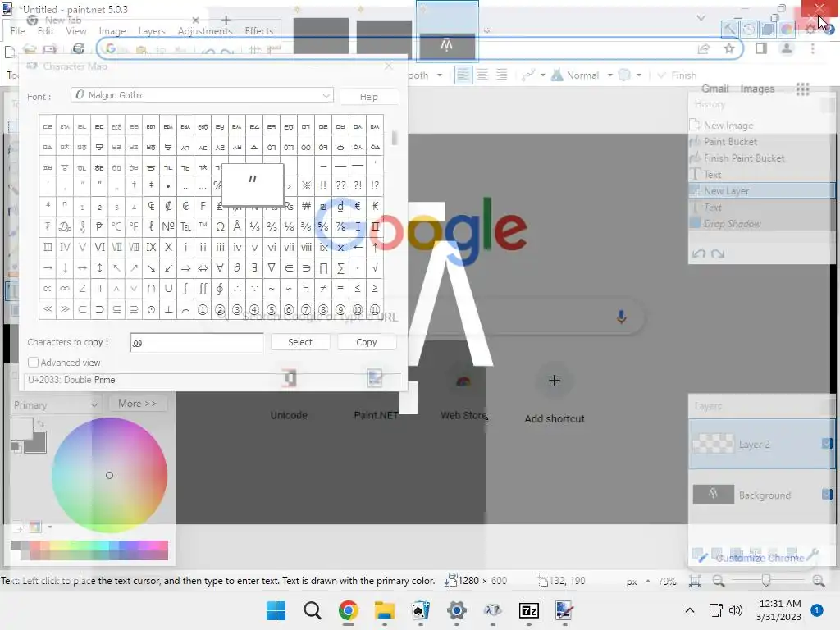Open taskbar Search magnifier
The height and width of the screenshot is (630, 840).
coord(313,610)
